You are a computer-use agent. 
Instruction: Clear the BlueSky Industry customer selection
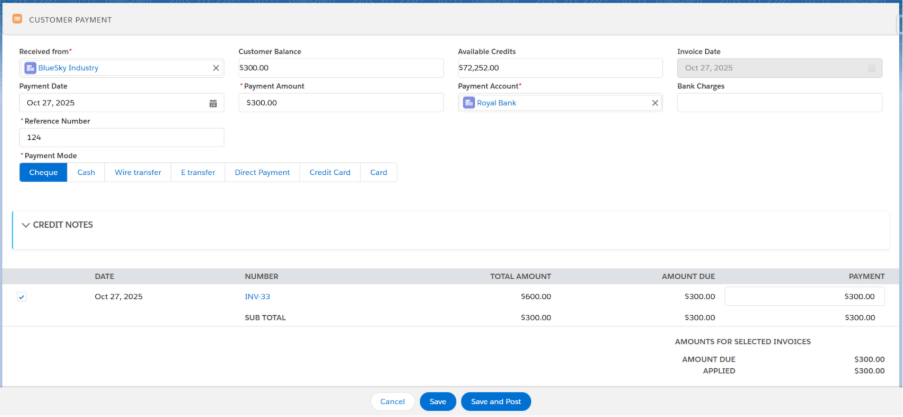coord(216,68)
